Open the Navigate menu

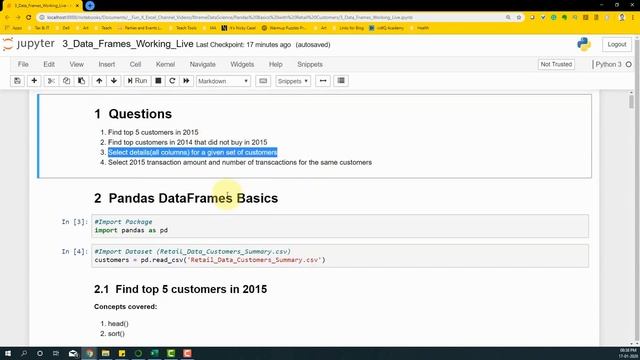click(x=202, y=64)
